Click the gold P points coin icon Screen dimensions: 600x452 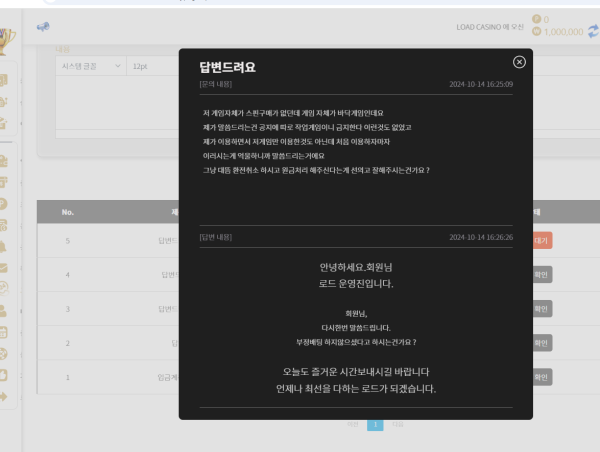tap(536, 19)
